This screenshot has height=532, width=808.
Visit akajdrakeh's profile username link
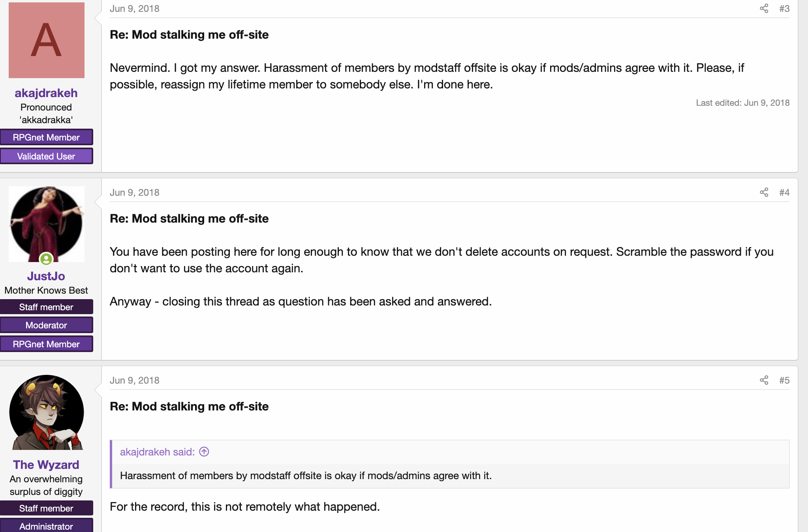click(x=46, y=93)
